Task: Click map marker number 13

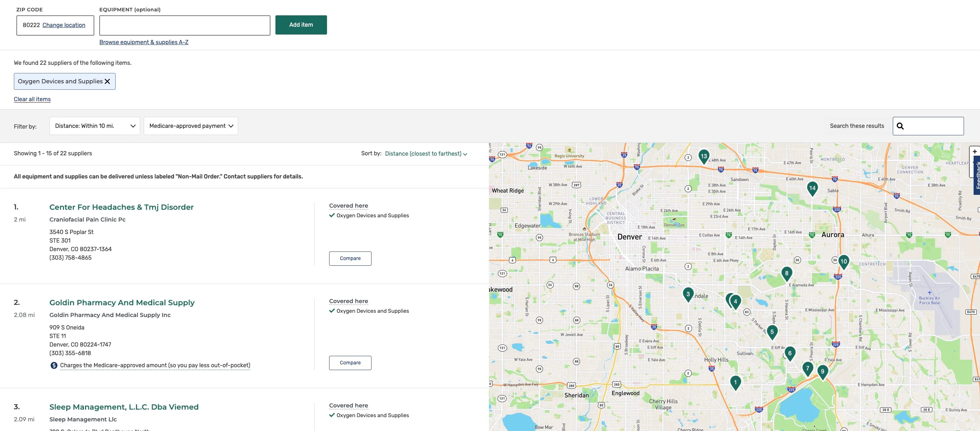Action: pyautogui.click(x=704, y=156)
